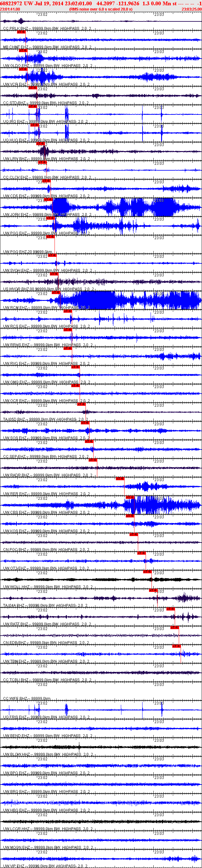Click the red pick flag on TA.I04A.BHZ trace

[x=153, y=590]
